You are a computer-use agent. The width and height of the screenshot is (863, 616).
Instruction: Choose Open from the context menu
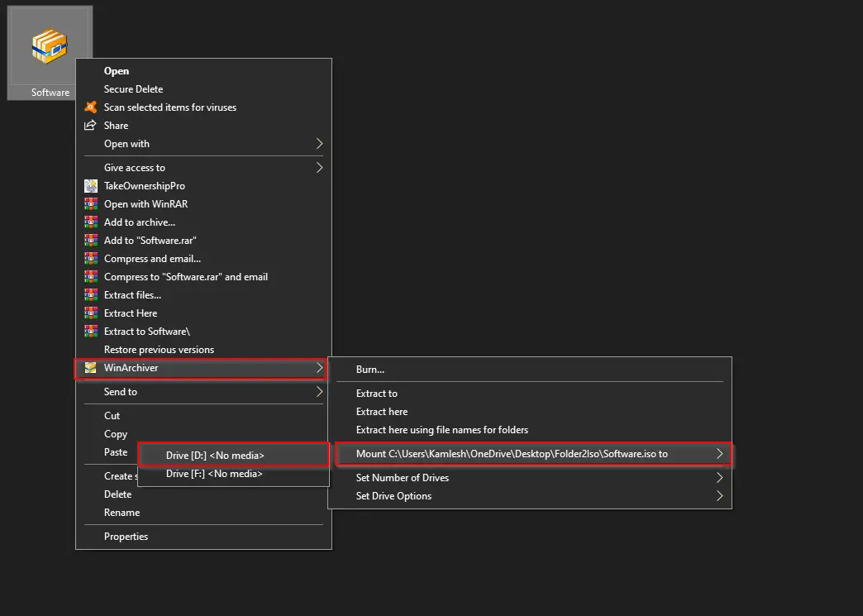coord(203,70)
